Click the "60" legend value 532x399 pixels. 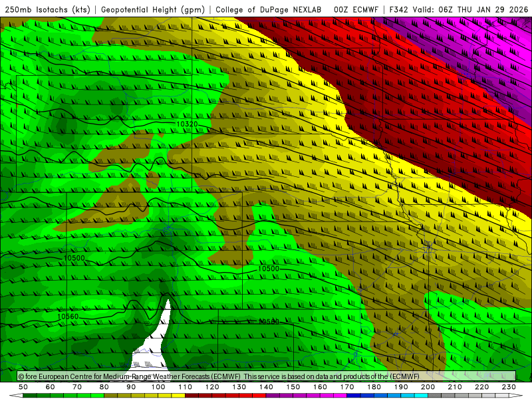coord(51,387)
